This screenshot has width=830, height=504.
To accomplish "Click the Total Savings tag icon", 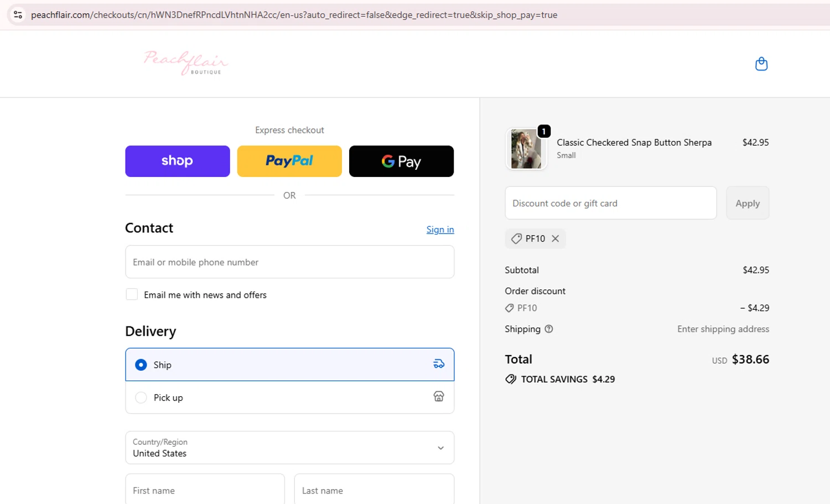I will pos(511,379).
